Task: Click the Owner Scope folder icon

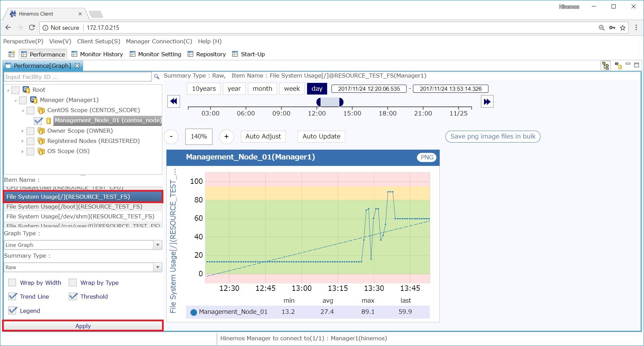Action: click(x=41, y=131)
